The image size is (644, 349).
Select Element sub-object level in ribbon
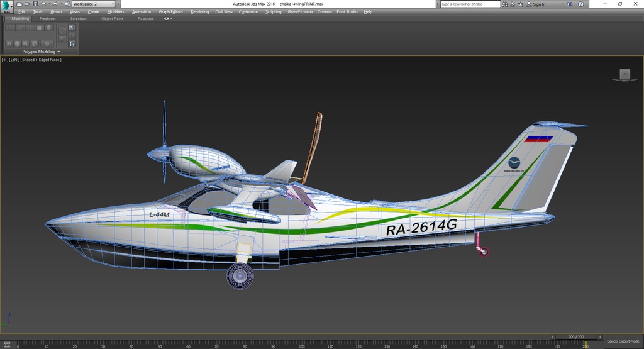pyautogui.click(x=49, y=28)
